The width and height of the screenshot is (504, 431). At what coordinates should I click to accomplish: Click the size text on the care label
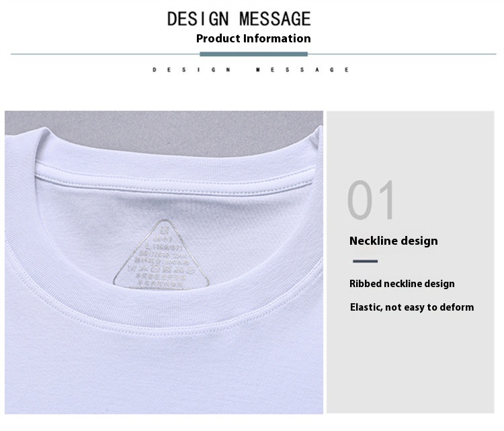[x=163, y=247]
